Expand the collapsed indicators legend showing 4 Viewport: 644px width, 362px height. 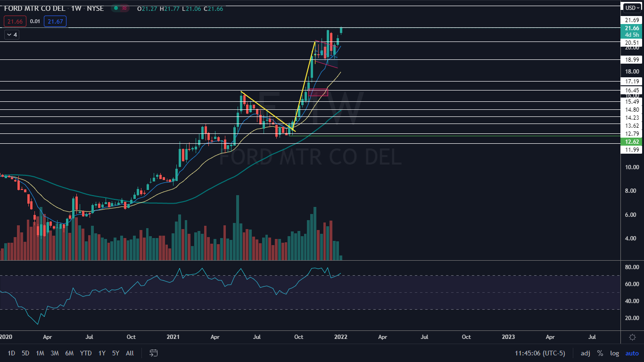(11, 34)
